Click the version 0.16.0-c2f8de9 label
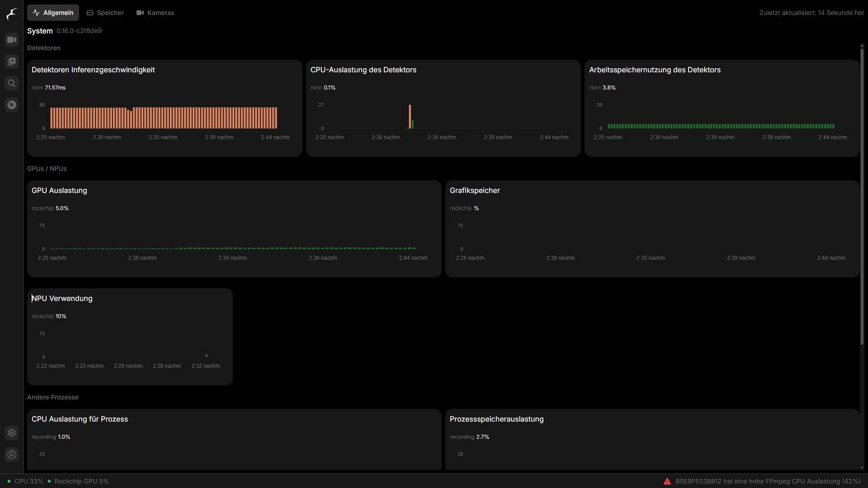The height and width of the screenshot is (488, 868). pyautogui.click(x=79, y=31)
